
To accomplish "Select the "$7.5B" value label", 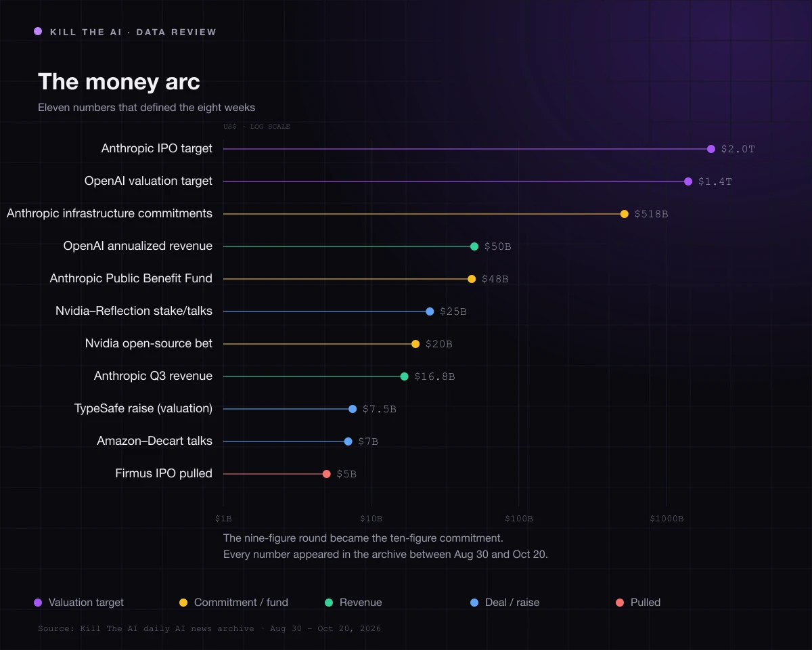I will [379, 409].
